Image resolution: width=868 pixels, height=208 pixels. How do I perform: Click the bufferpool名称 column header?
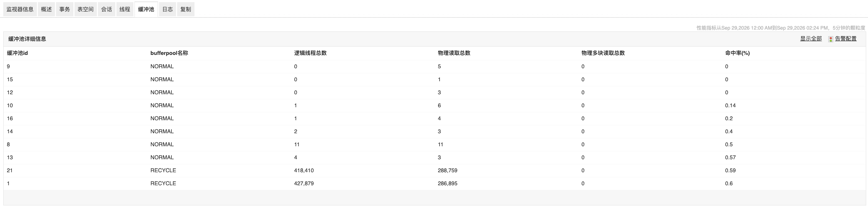(169, 53)
